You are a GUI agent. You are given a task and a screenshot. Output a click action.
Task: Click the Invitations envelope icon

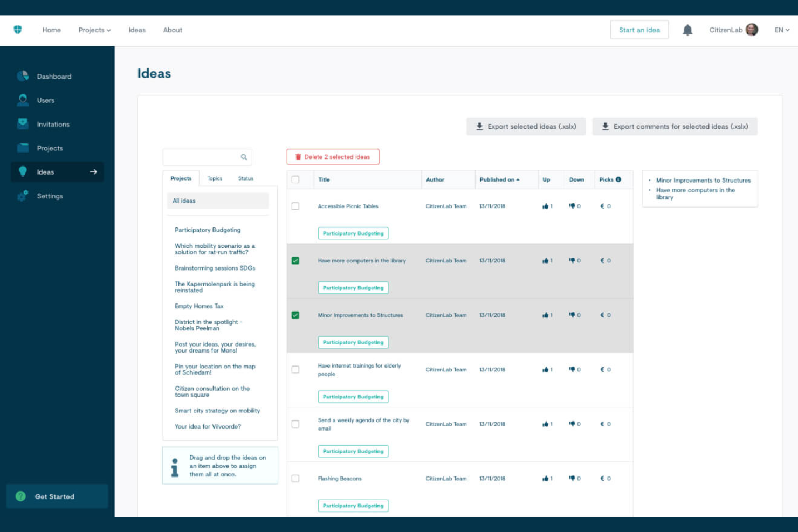point(23,123)
